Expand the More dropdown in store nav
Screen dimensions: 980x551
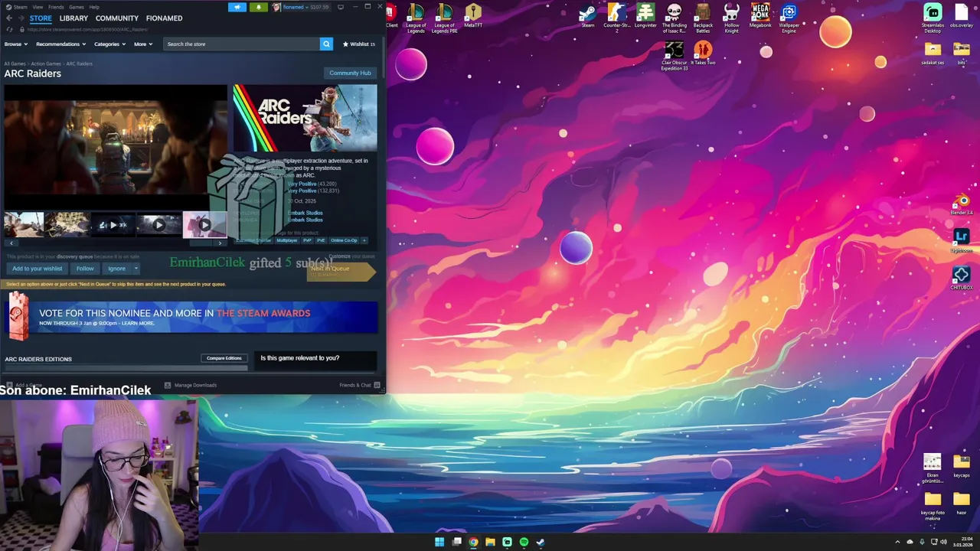click(x=143, y=44)
